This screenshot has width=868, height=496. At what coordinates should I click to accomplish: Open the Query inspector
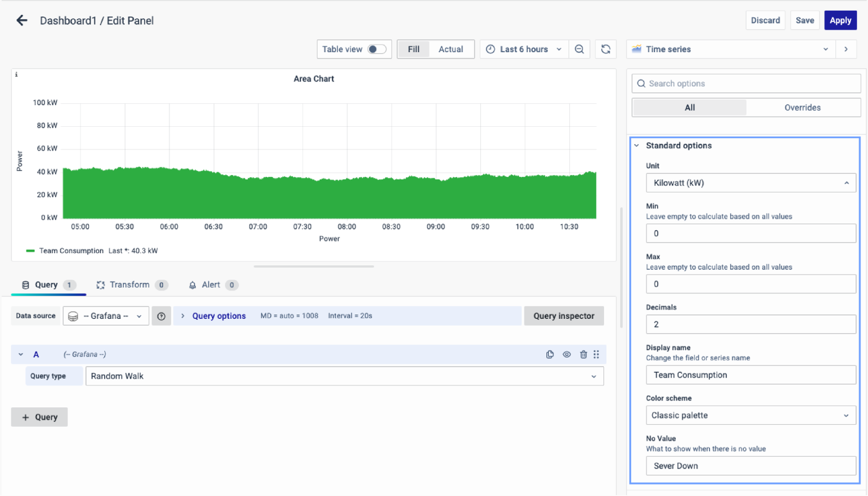point(563,316)
